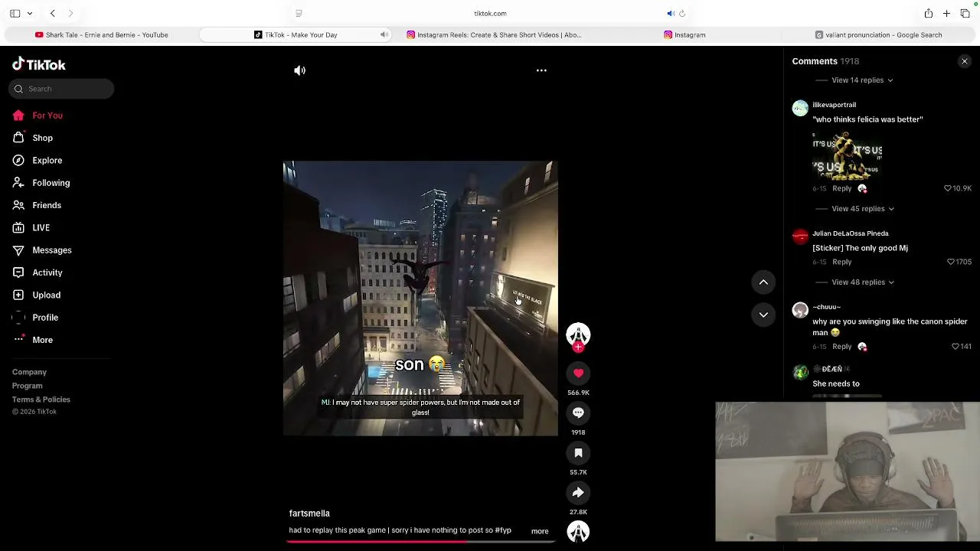This screenshot has height=551, width=980.
Task: Toggle the Safari sidebar
Action: 15,13
